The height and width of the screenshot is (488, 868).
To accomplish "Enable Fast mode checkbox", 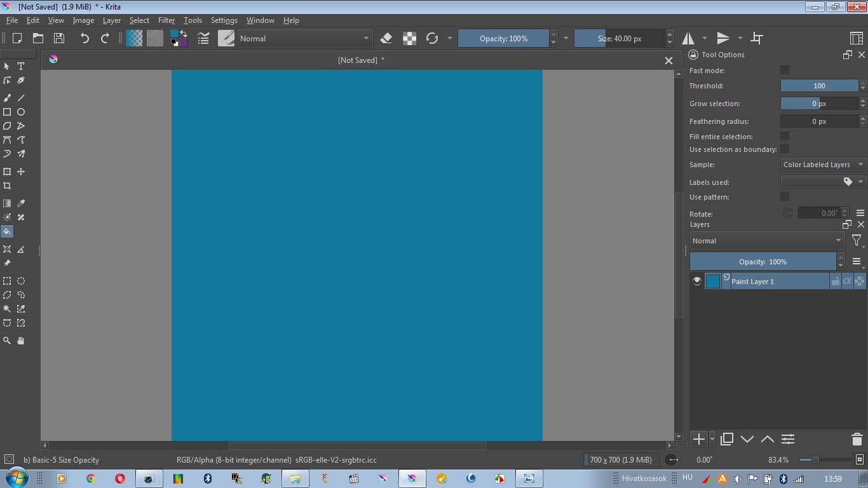I will [x=785, y=70].
